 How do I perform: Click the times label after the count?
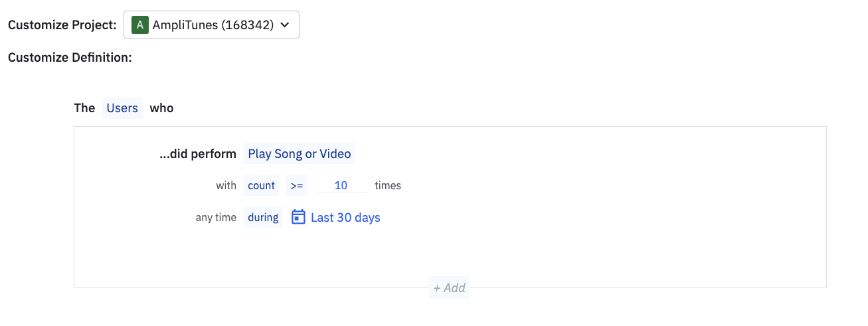point(388,186)
